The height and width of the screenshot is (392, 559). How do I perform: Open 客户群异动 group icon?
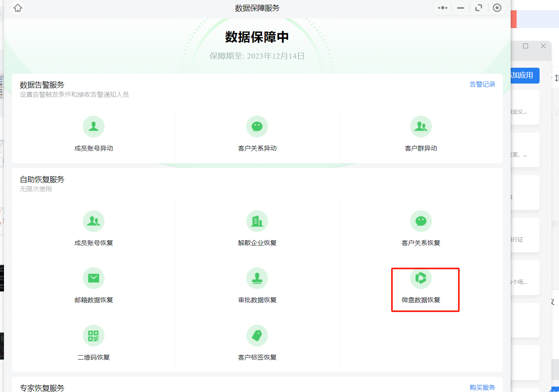coord(421,126)
